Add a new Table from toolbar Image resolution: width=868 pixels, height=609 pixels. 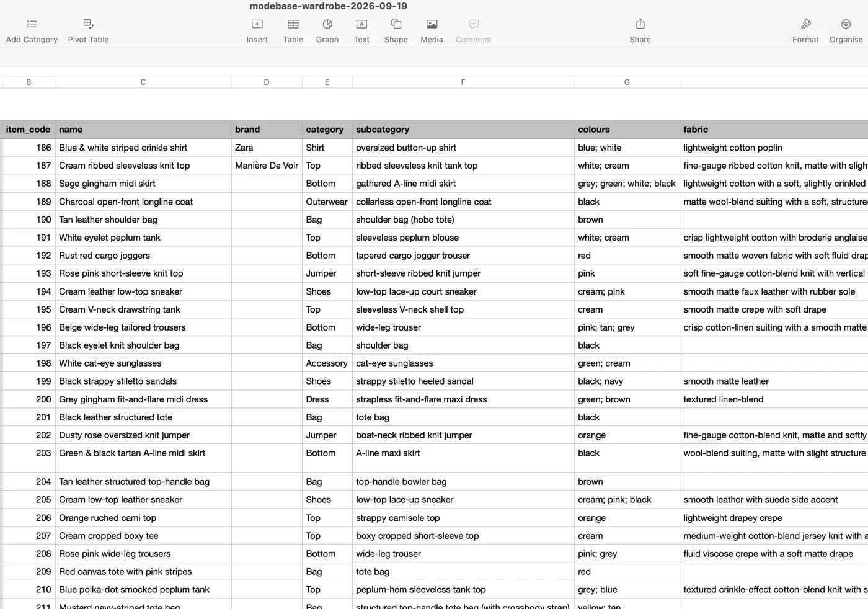(x=293, y=24)
